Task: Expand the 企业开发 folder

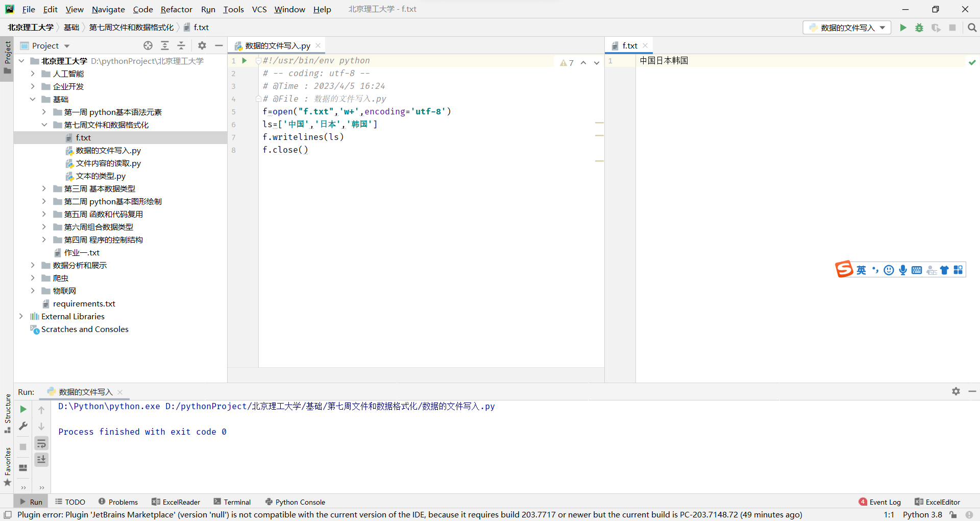Action: [x=33, y=86]
